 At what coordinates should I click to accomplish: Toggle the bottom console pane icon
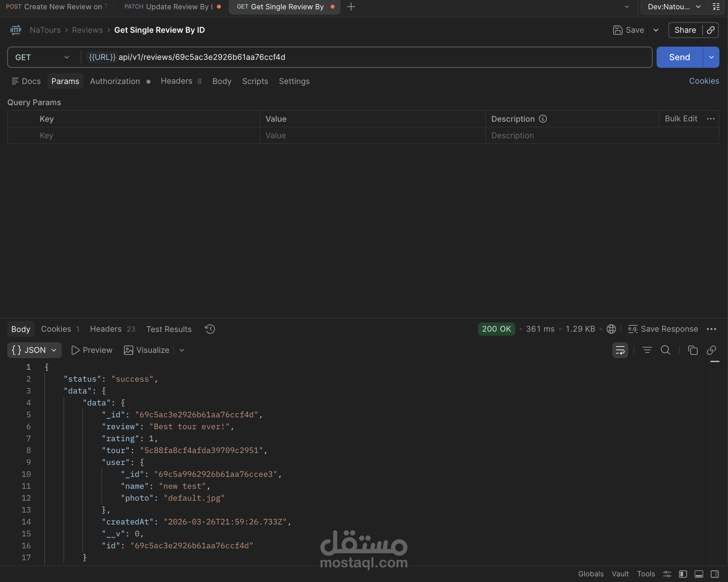pos(699,574)
